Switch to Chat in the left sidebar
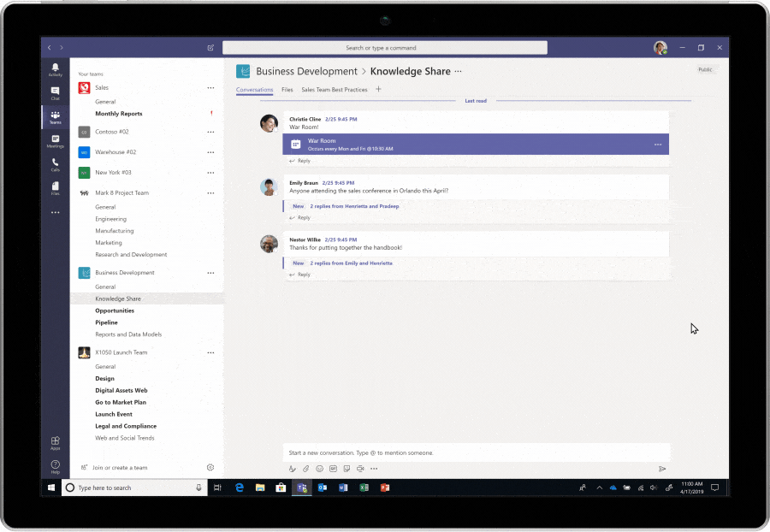Viewport: 770px width, 532px height. [56, 93]
